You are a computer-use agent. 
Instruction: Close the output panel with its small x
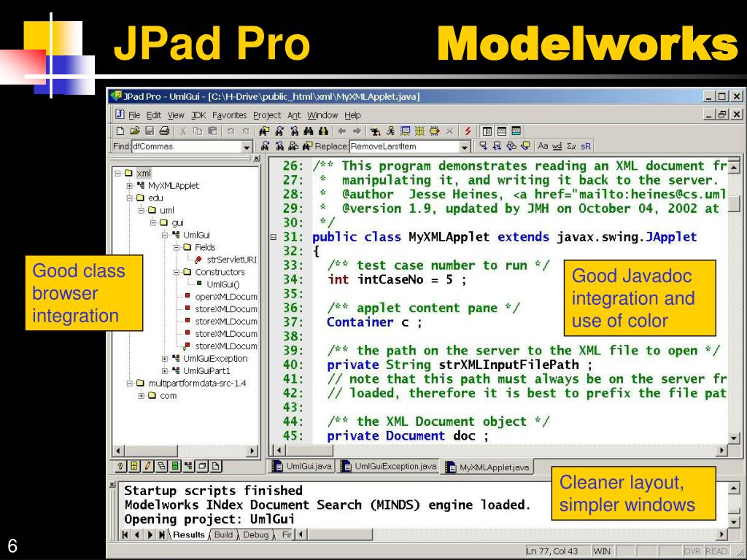[113, 484]
